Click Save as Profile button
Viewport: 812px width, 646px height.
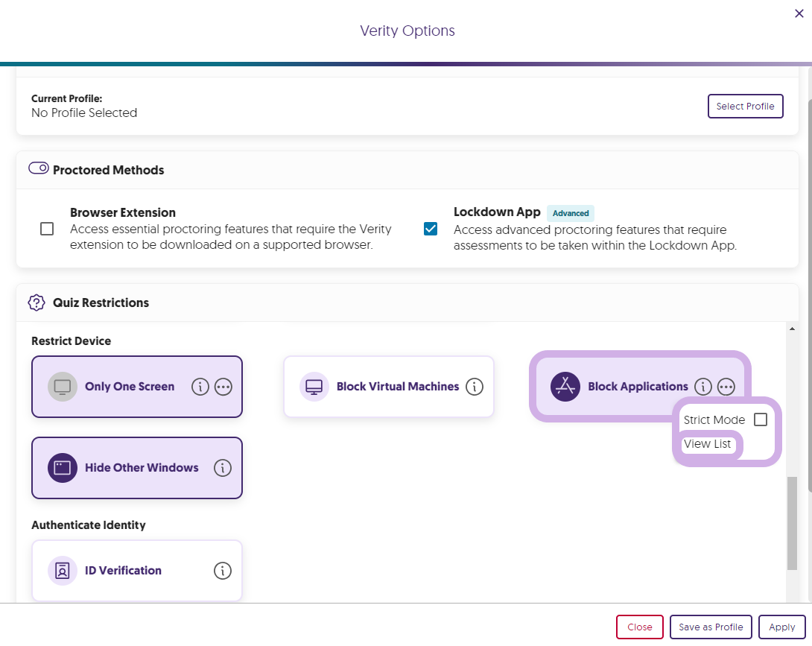(711, 627)
